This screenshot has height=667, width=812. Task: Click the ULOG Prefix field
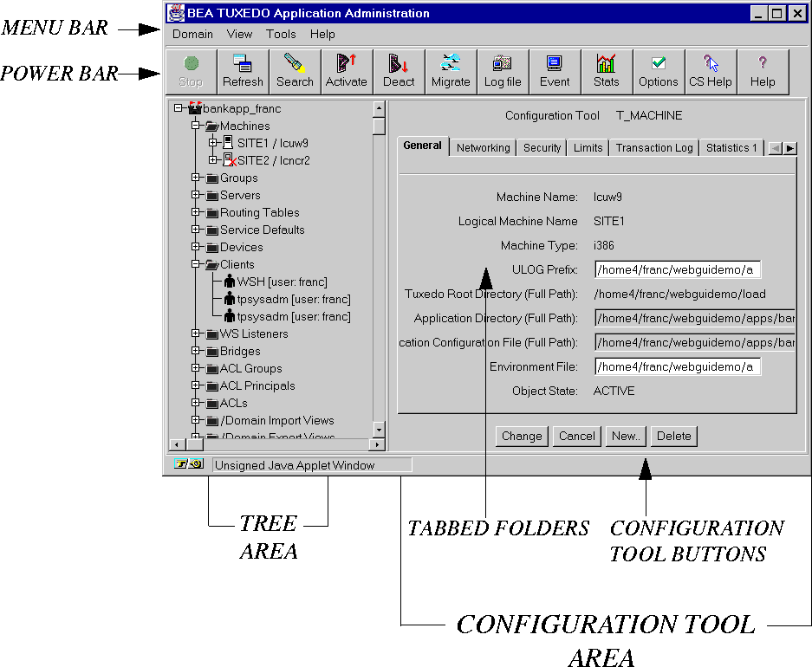678,269
